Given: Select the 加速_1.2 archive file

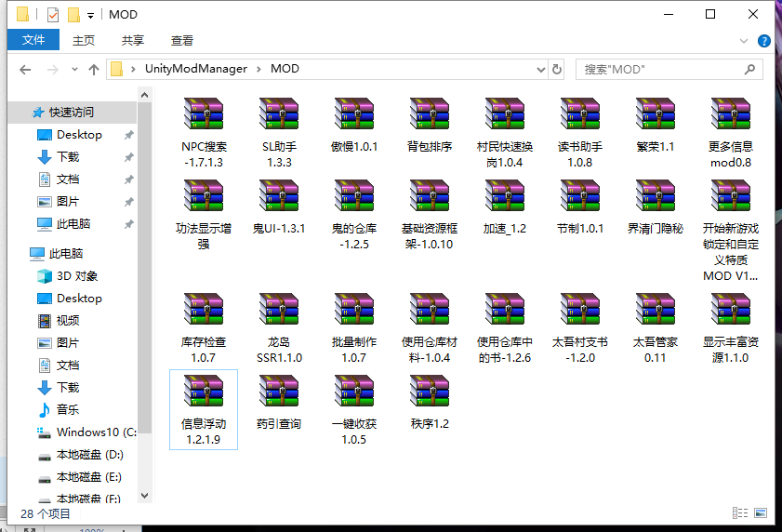Looking at the screenshot, I should (x=505, y=207).
